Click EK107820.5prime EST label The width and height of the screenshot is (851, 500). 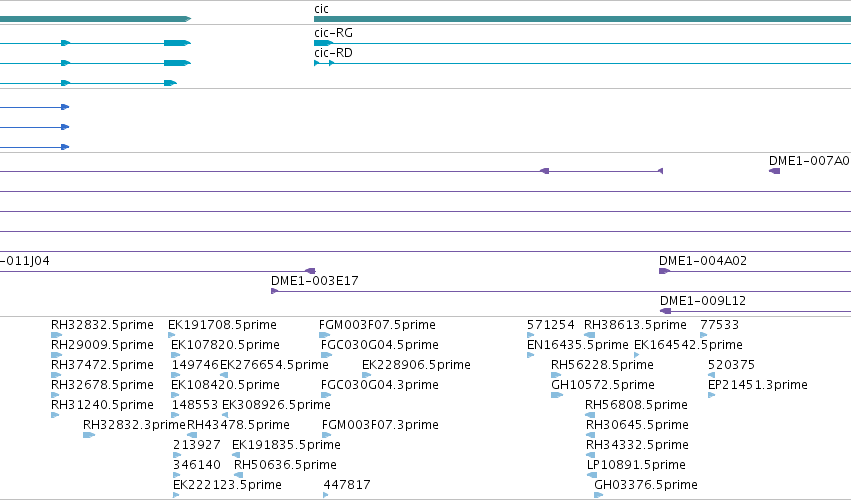225,345
